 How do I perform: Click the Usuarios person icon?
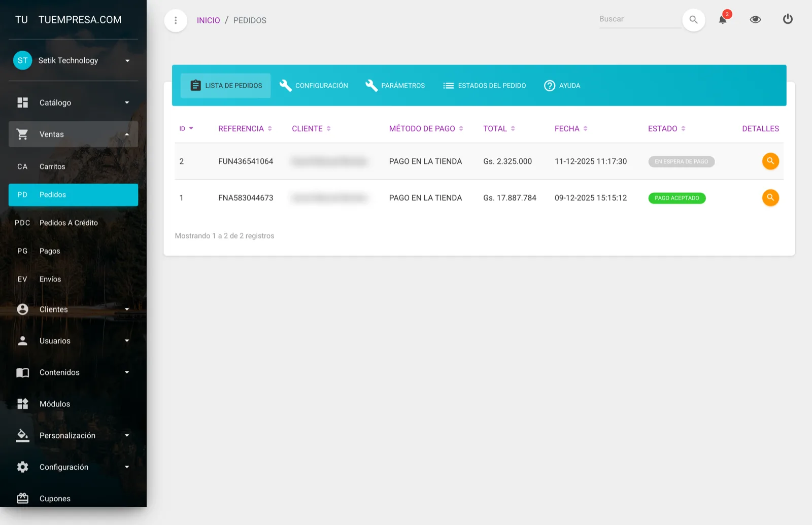(22, 341)
